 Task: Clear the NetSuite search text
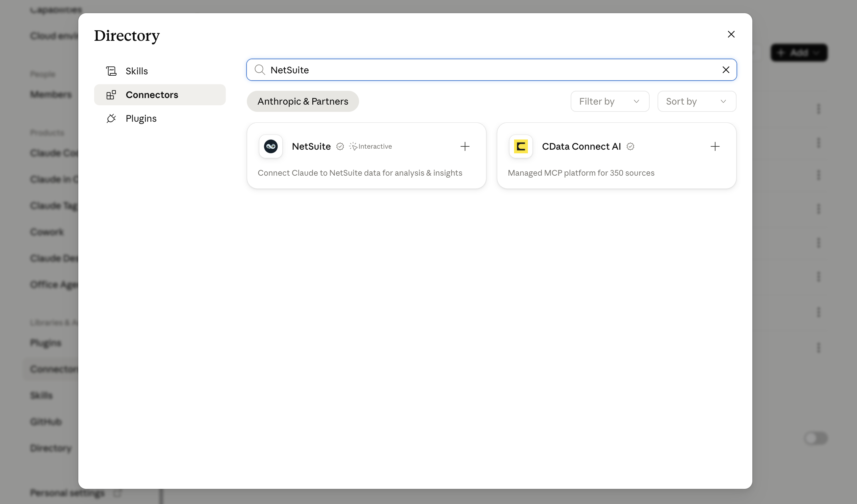[726, 70]
